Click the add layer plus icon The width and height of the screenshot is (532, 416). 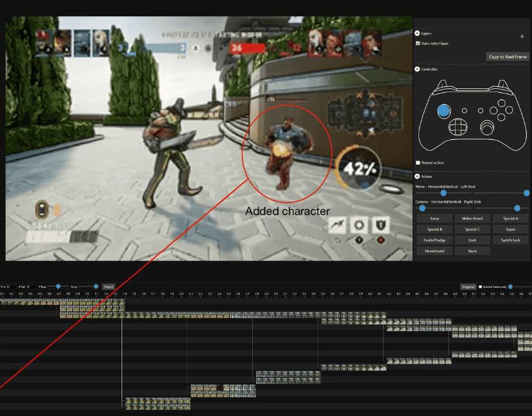[x=522, y=37]
